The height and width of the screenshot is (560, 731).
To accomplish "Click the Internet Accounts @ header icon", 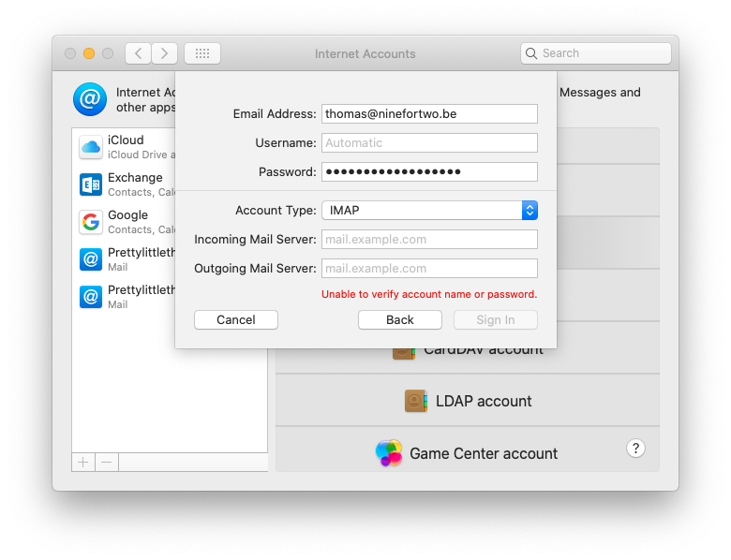I will coord(90,99).
